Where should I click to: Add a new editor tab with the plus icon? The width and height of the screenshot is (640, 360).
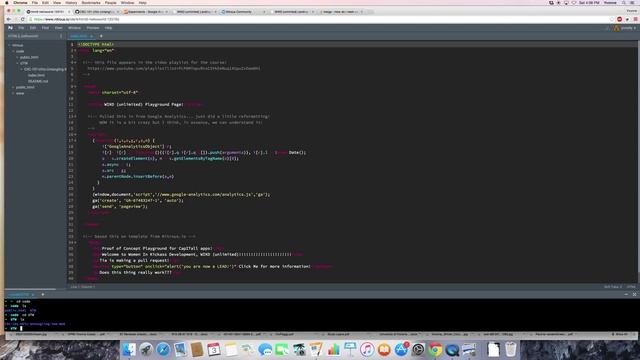click(101, 36)
